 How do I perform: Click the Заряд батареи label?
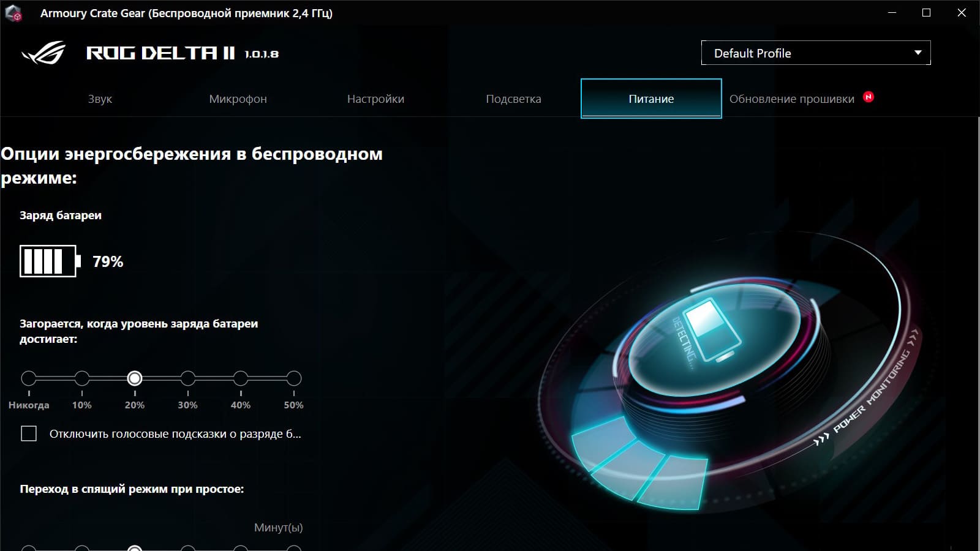(61, 215)
